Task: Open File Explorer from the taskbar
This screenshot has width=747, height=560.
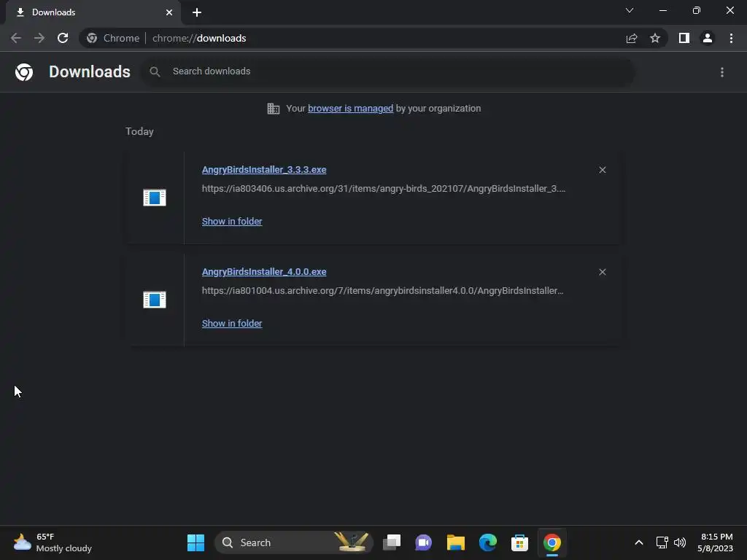Action: tap(456, 542)
